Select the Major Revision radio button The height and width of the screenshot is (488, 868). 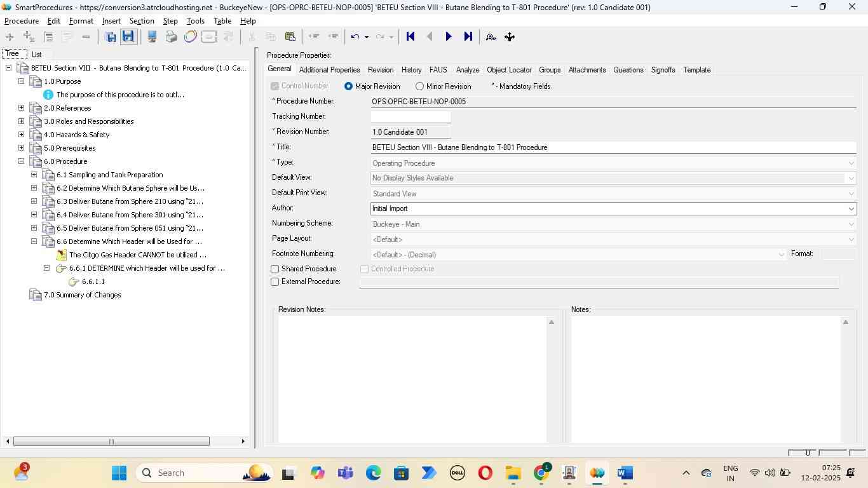click(x=348, y=86)
